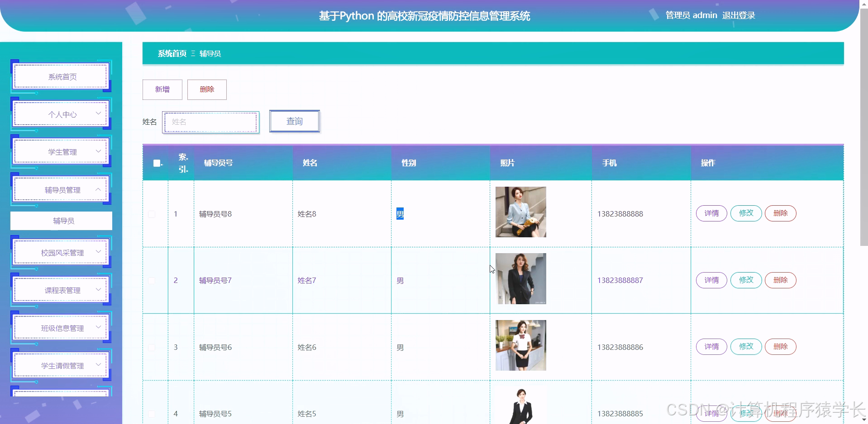This screenshot has height=424, width=868.
Task: Click 修改 for 姓名6 row
Action: 746,347
